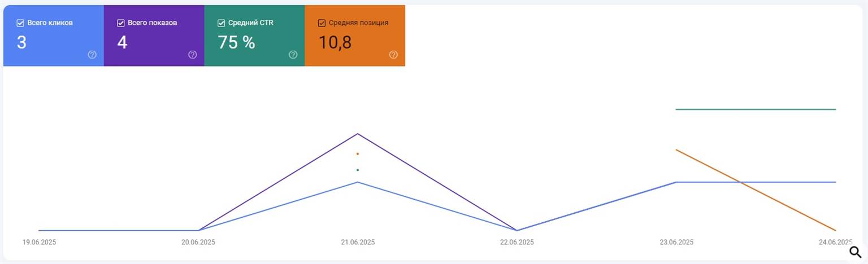The image size is (868, 264).
Task: Open help icon on Всего показов card
Action: coord(192,55)
